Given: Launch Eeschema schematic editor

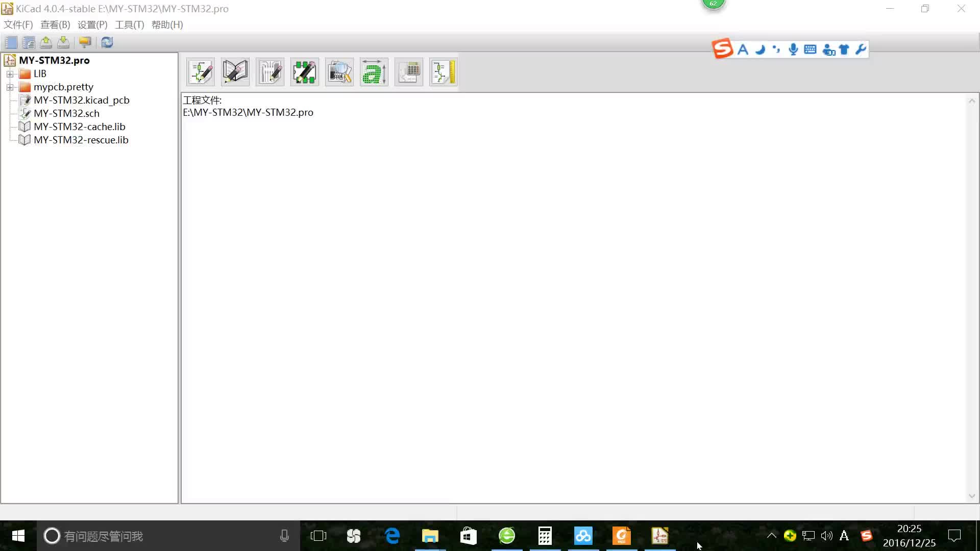Looking at the screenshot, I should pos(201,72).
